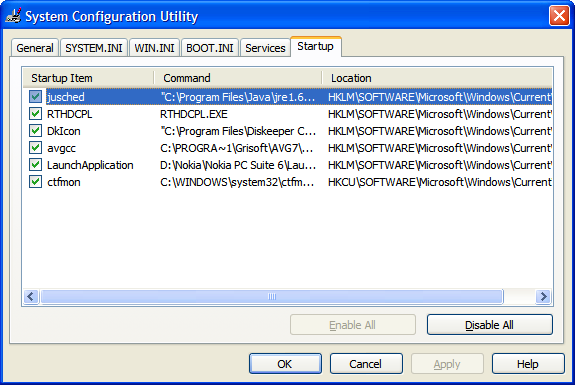Screen dimensions: 575x385
Task: Click the Grisoft AVG7 command cell
Action: pos(237,148)
